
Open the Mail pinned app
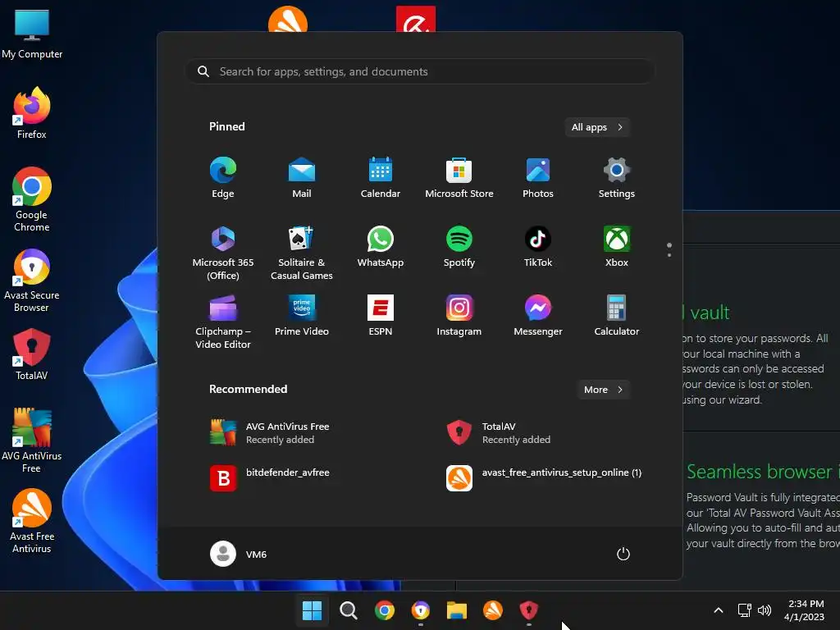click(x=302, y=178)
